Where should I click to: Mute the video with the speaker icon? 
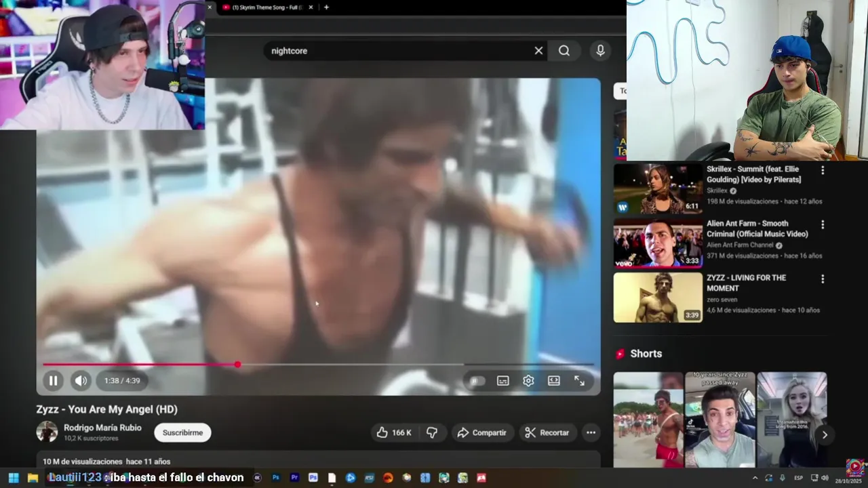81,381
